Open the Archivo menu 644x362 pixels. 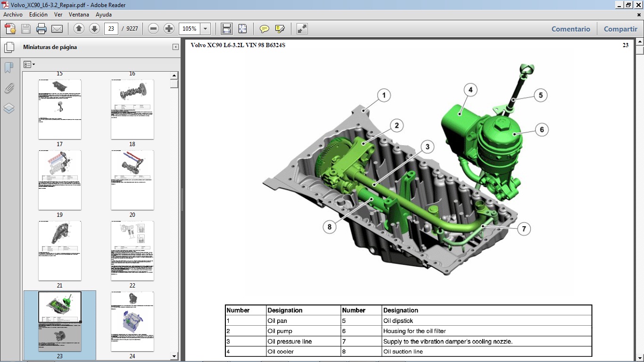point(13,15)
